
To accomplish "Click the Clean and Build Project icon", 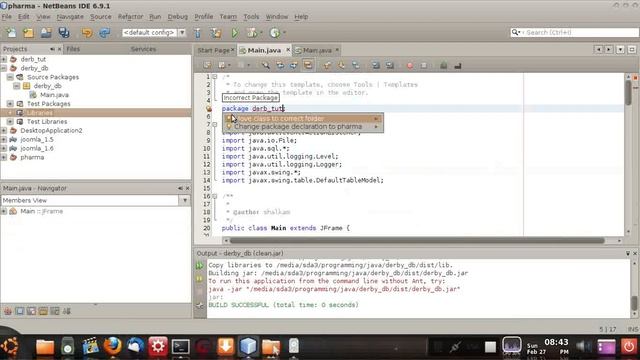I will 216,33.
